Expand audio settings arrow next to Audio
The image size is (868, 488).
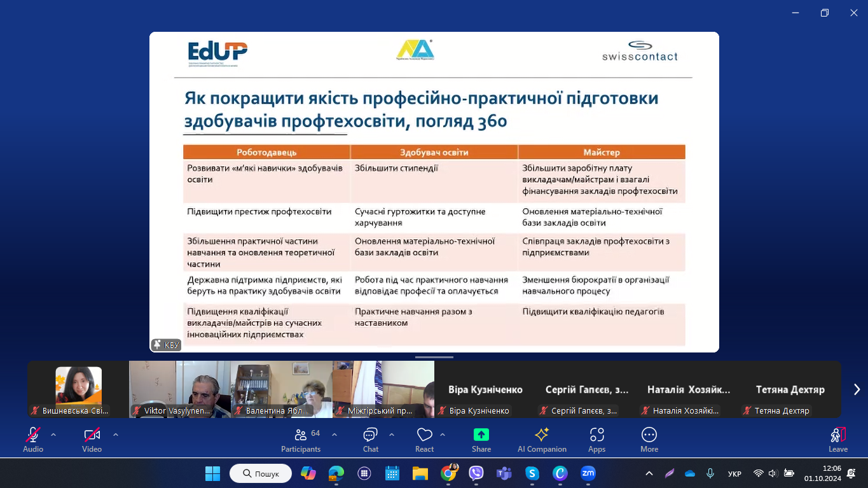pos(53,435)
